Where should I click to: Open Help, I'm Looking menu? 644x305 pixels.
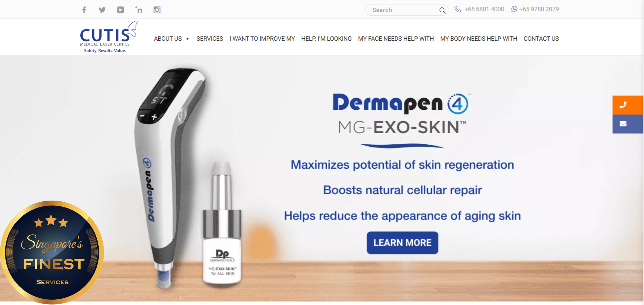click(326, 39)
